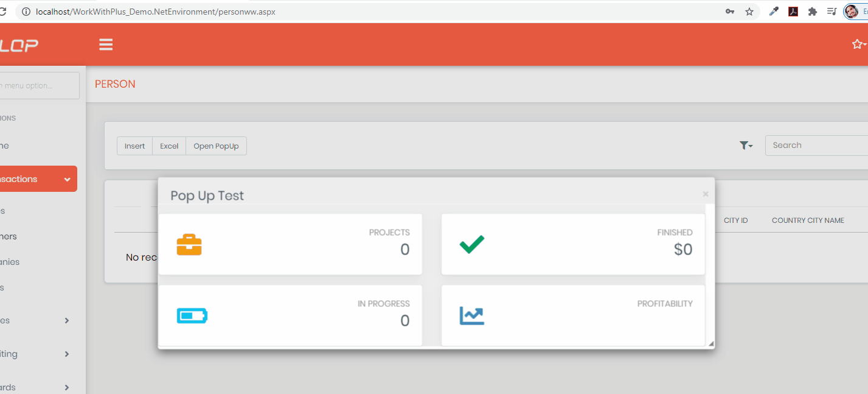868x394 pixels.
Task: Select the orange briefcase Projects icon
Action: coord(189,244)
